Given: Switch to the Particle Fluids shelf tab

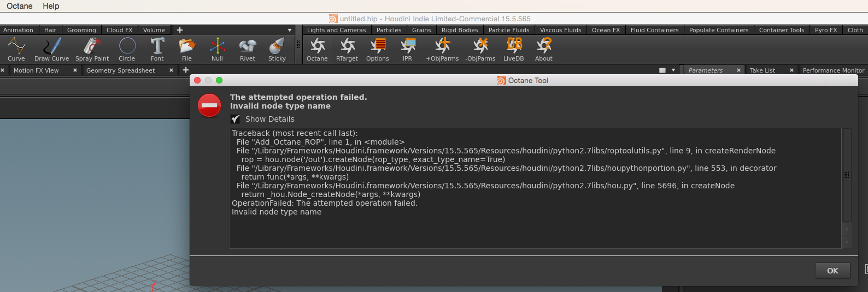Looking at the screenshot, I should pyautogui.click(x=509, y=30).
